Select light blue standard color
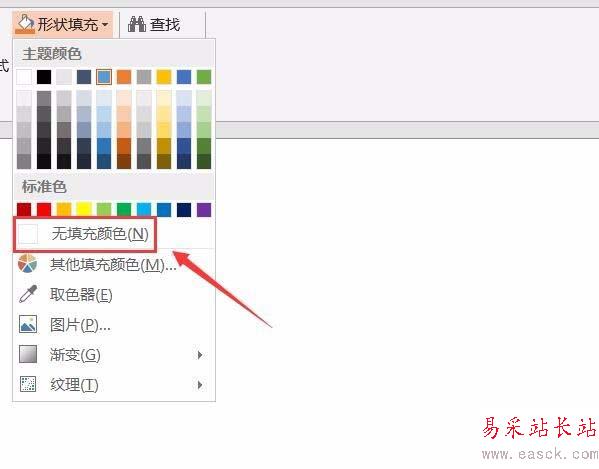 click(x=144, y=210)
